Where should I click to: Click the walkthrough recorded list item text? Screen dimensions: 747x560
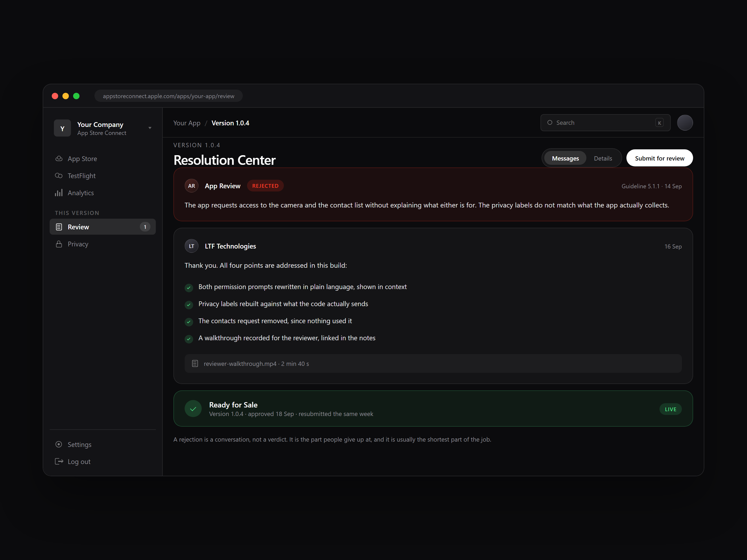[287, 338]
